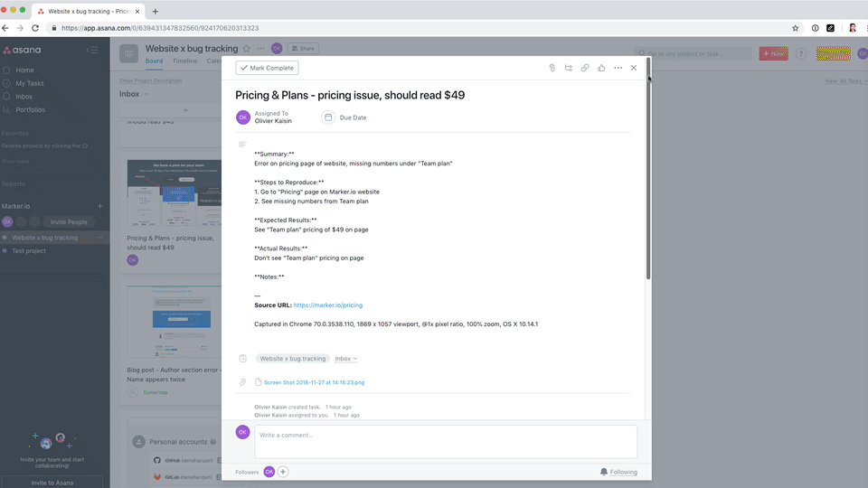This screenshot has width=868, height=488.
Task: Collapse the sidebar with the hamburger icon
Action: pyautogui.click(x=92, y=50)
